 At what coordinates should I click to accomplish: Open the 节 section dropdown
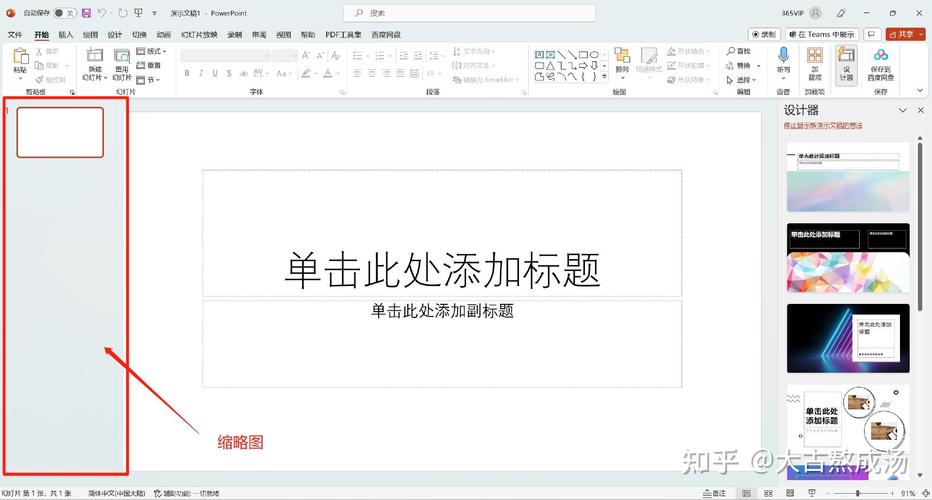click(148, 80)
